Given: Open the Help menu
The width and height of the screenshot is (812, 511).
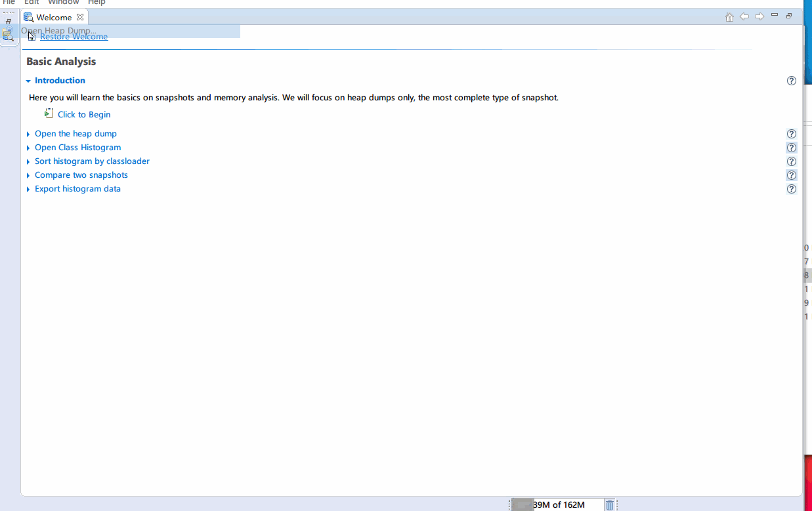Looking at the screenshot, I should pos(96,3).
